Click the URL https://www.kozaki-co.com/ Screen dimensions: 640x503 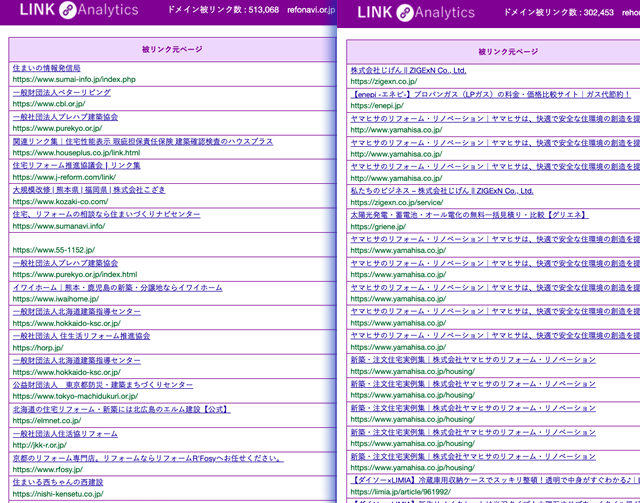(x=60, y=201)
